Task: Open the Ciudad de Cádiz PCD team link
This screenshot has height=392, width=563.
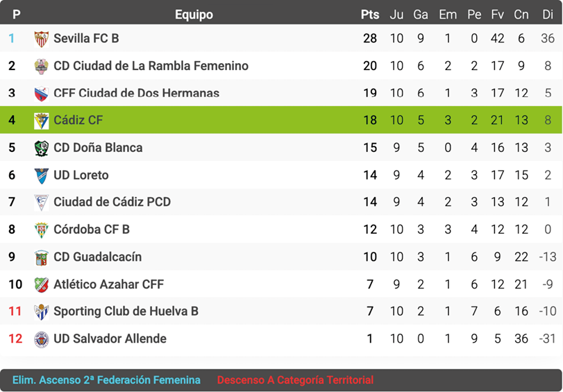Action: pos(112,203)
